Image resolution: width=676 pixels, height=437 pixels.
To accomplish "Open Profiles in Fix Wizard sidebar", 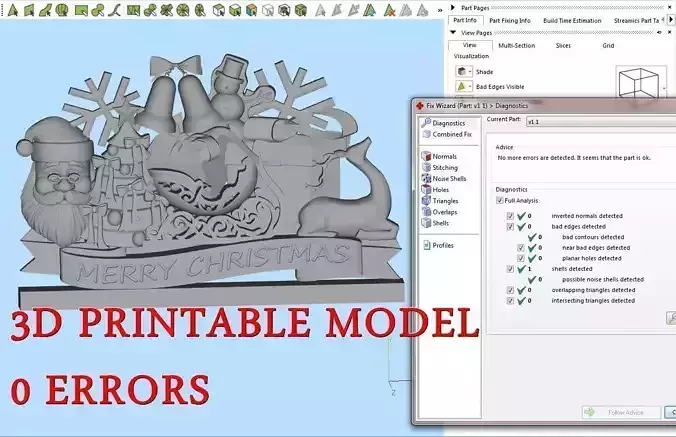I will pyautogui.click(x=438, y=245).
